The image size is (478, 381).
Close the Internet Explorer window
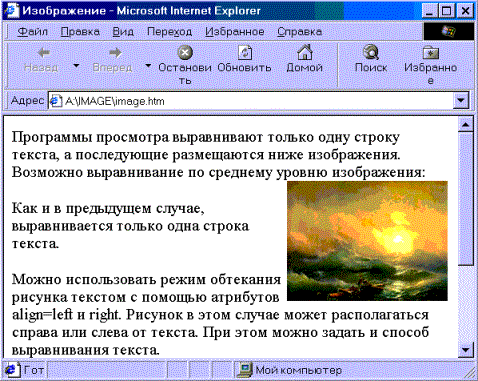(465, 11)
